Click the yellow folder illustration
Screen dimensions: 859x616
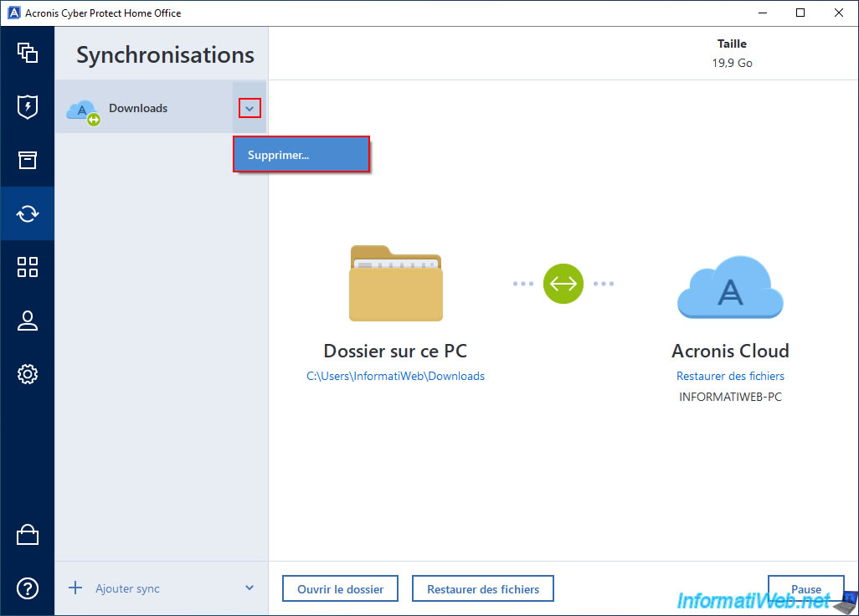(x=395, y=284)
